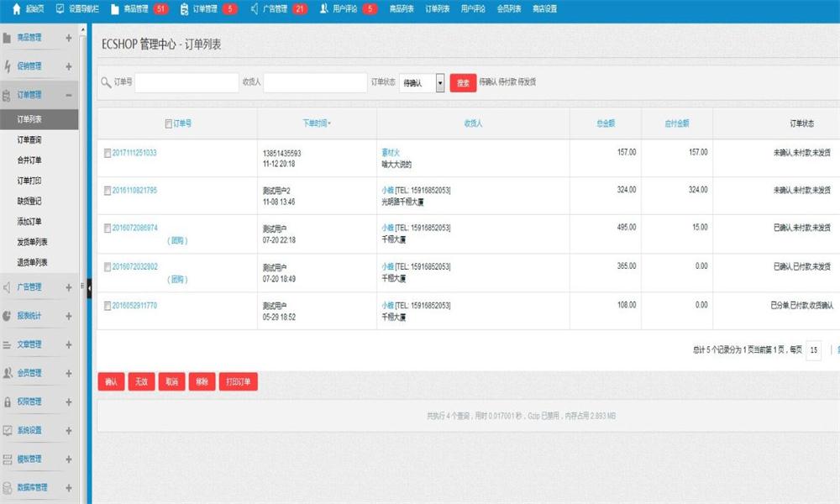Click the 会员管理 users icon in sidebar
This screenshot has width=840, height=504.
[x=8, y=373]
